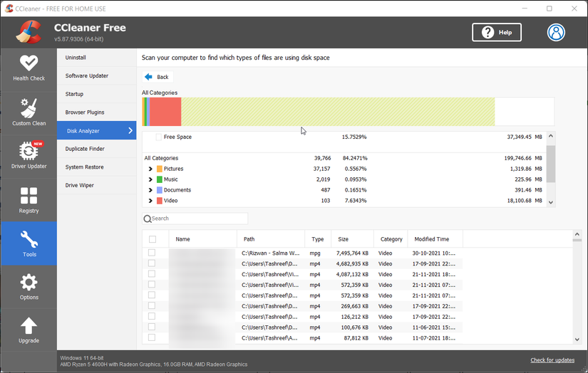Open the Options gear section
Viewport: 588px width, 373px height.
point(29,287)
